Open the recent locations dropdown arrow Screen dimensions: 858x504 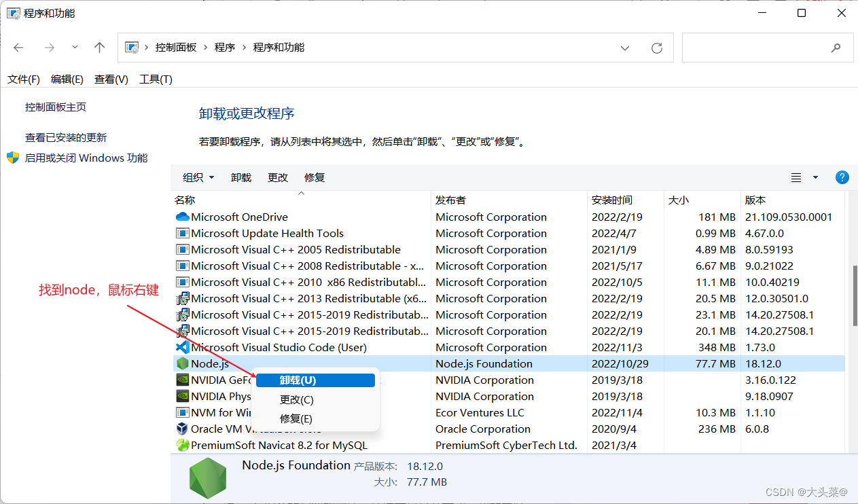pos(75,48)
